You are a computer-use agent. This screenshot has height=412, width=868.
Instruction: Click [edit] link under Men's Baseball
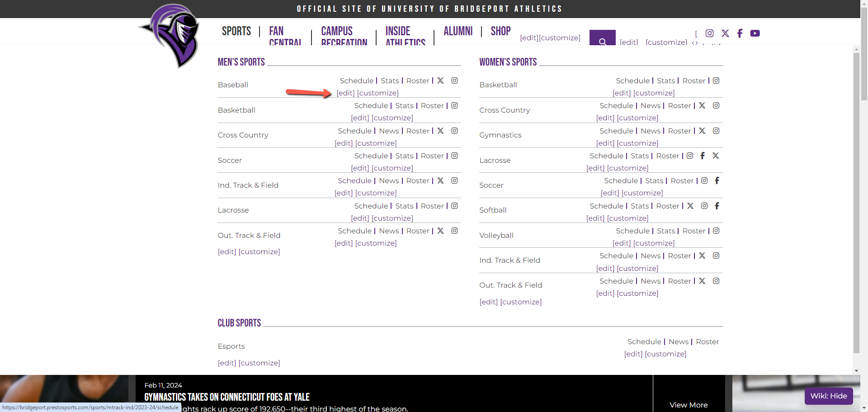click(345, 93)
